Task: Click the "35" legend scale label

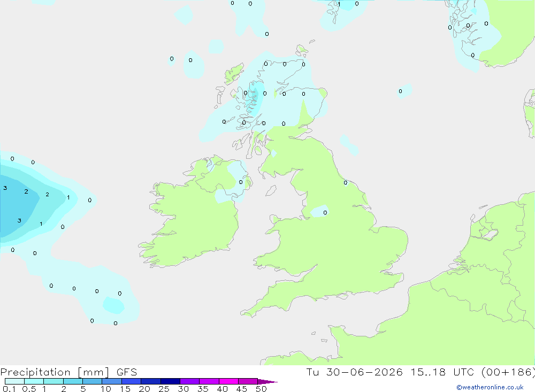Action: click(x=203, y=389)
